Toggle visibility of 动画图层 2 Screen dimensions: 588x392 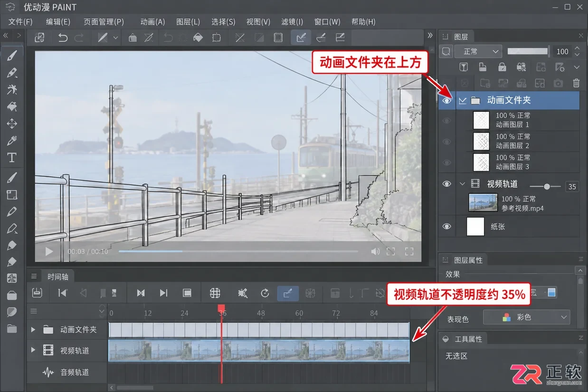(x=446, y=142)
